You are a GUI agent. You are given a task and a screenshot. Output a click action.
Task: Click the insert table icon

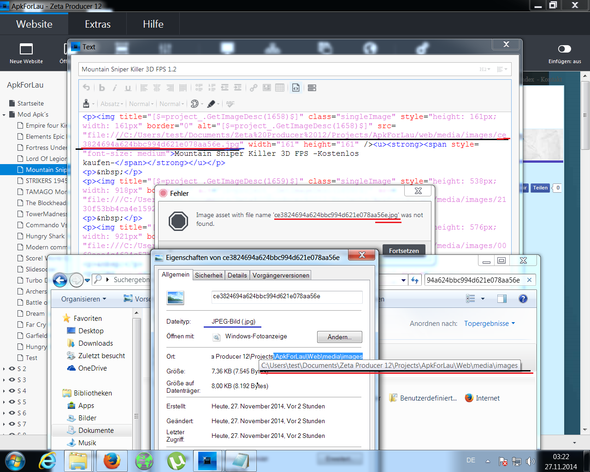[280, 88]
